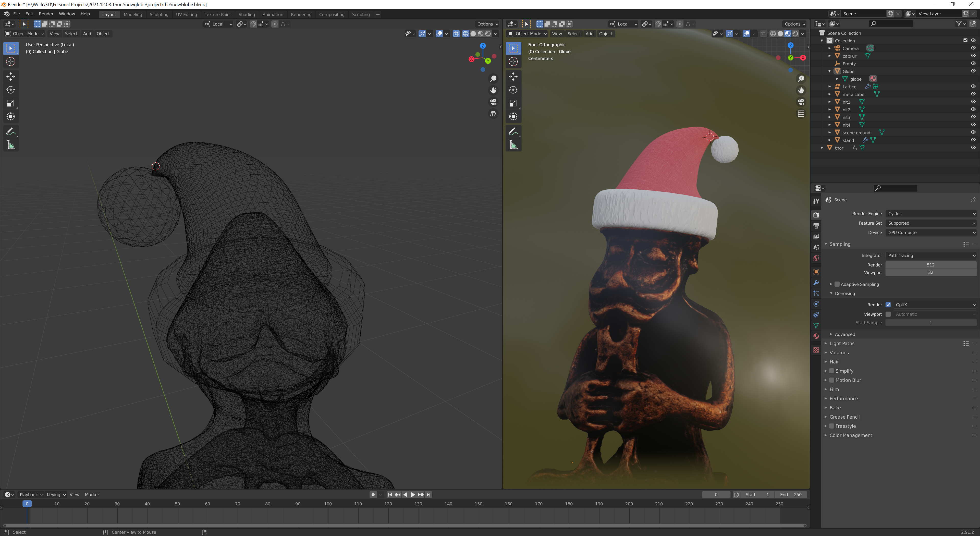
Task: Open Output properties printer tab
Action: click(x=816, y=226)
